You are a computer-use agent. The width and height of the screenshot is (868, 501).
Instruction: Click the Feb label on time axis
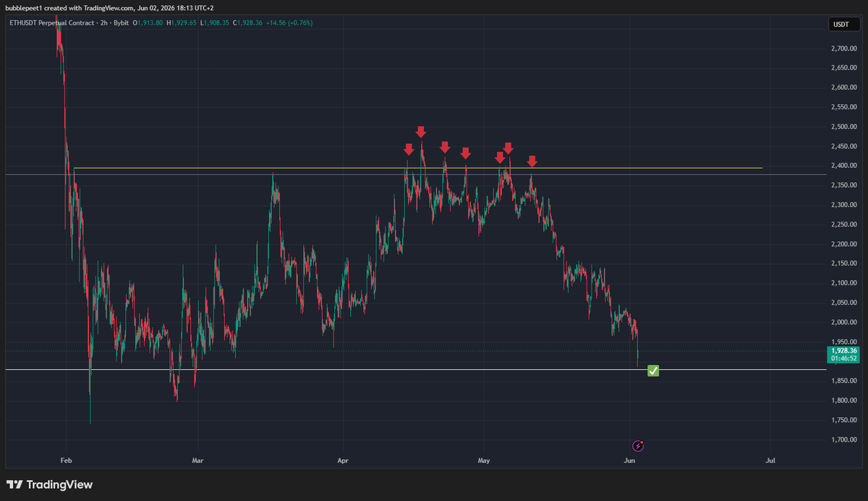(67, 460)
